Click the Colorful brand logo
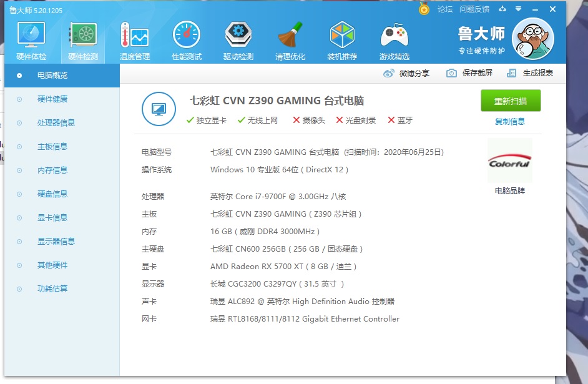Screen dimensions: 588x384 pyautogui.click(x=509, y=161)
